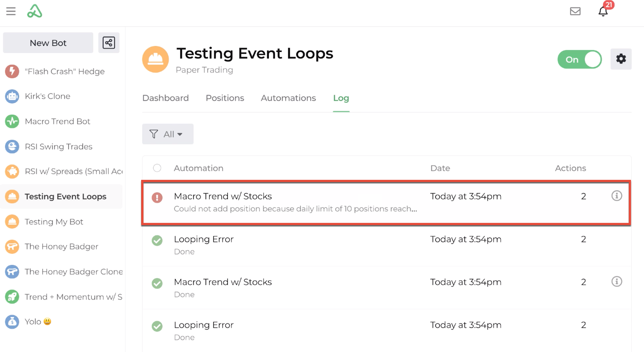Click the Automation column header
This screenshot has height=352, width=644.
(198, 168)
